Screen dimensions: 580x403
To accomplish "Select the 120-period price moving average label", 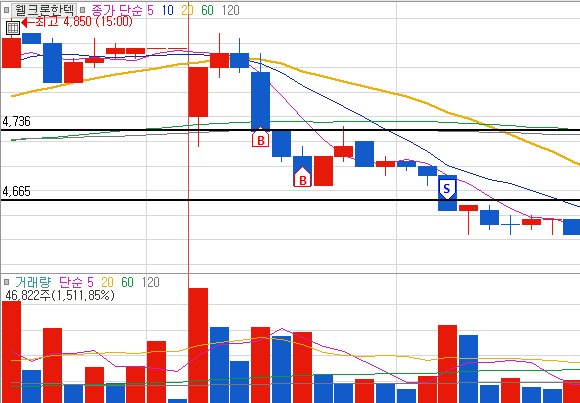I will tap(231, 10).
